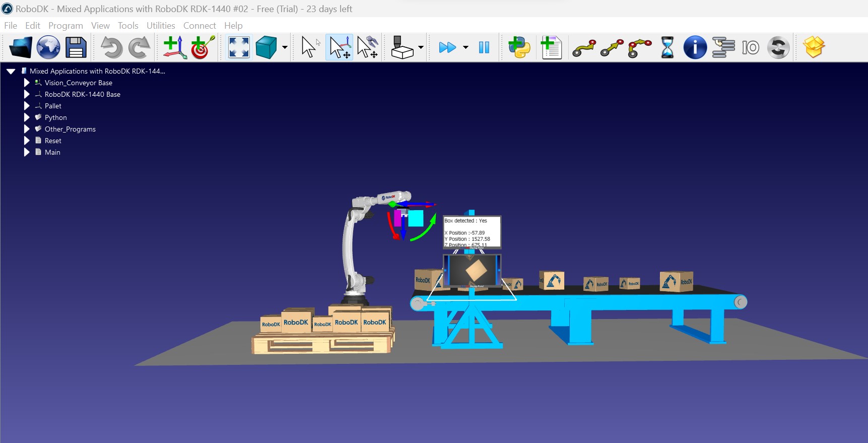Click the hourglass pause instruction icon
The image size is (868, 443).
pyautogui.click(x=667, y=48)
